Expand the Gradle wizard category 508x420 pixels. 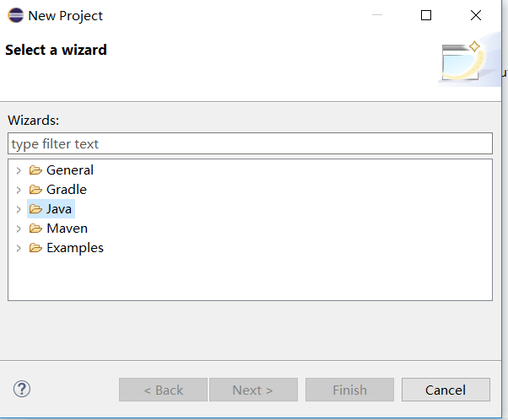click(19, 190)
